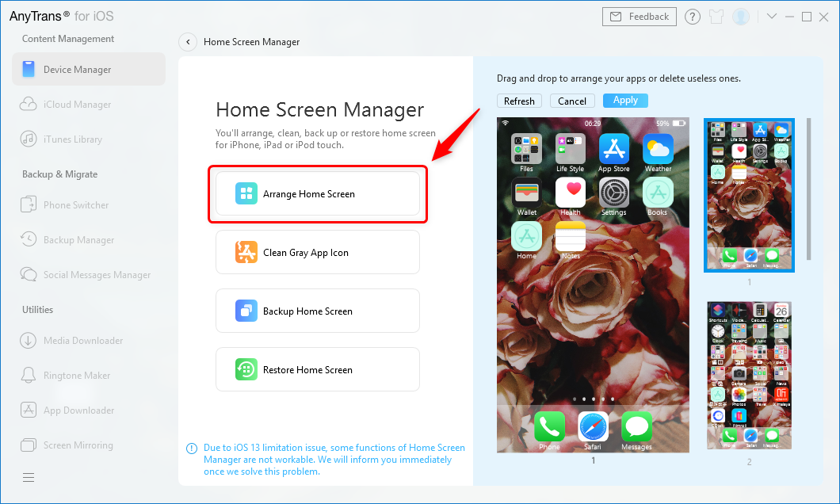Select the Safari icon in the dock
This screenshot has width=840, height=504.
tap(593, 426)
